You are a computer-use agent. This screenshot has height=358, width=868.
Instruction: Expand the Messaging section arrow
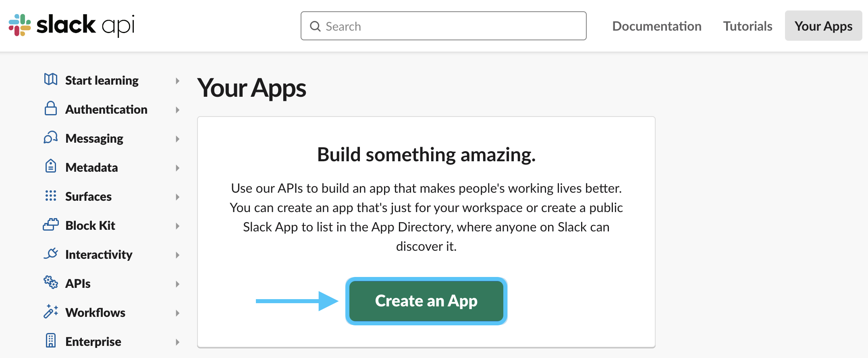click(178, 139)
